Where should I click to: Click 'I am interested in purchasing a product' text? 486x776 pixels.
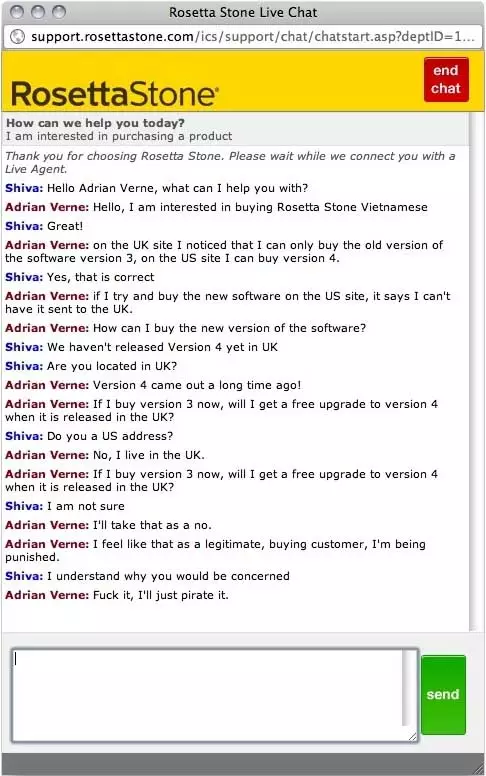(x=119, y=136)
